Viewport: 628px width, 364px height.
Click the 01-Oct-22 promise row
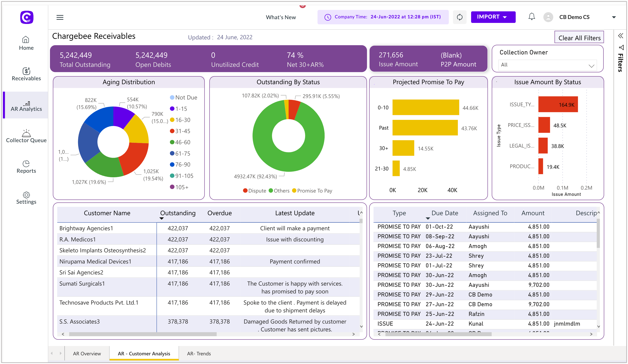(485, 227)
